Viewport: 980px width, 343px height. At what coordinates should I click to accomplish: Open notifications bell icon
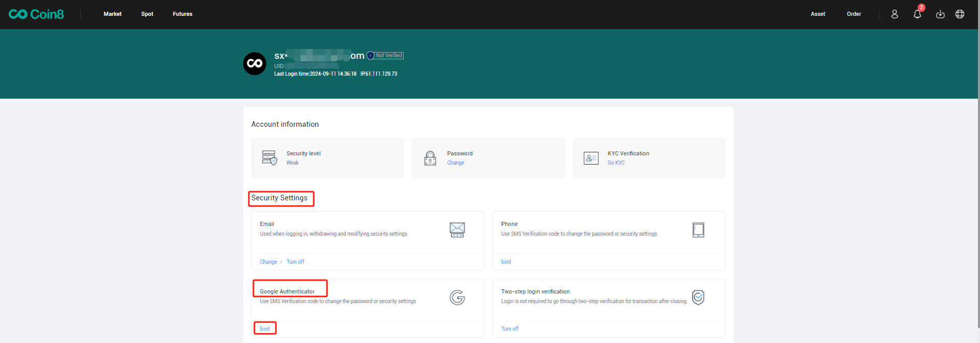pos(917,14)
